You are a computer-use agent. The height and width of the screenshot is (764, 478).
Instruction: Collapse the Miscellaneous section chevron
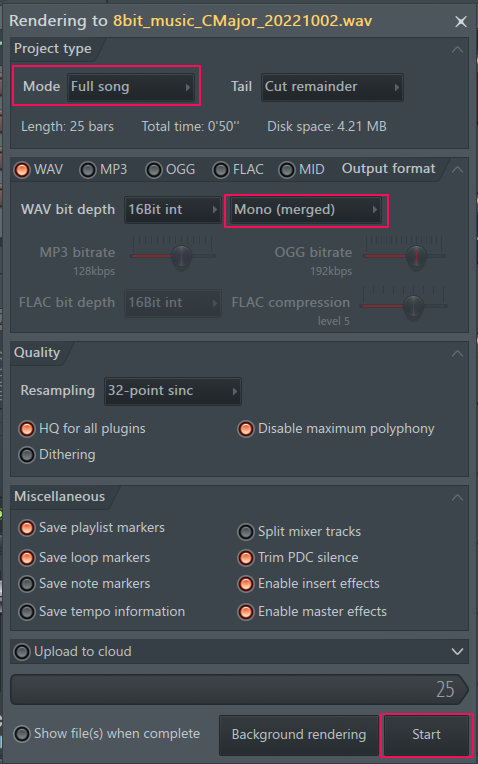[457, 497]
